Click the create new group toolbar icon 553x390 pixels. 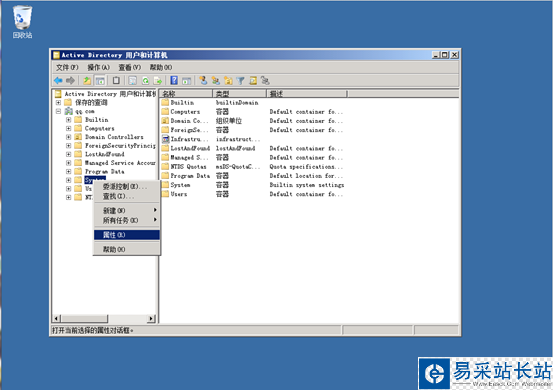[215, 81]
